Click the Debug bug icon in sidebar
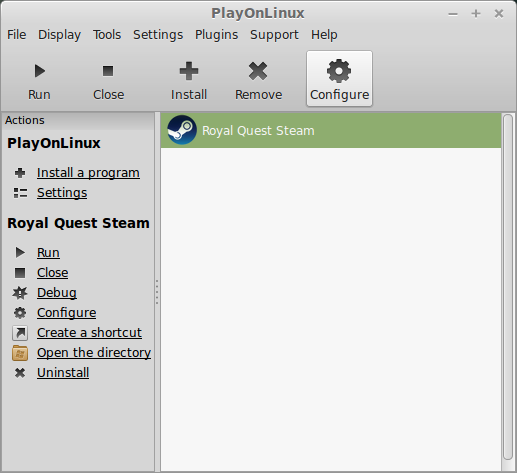Screen dimensions: 517x473 (x=20, y=293)
